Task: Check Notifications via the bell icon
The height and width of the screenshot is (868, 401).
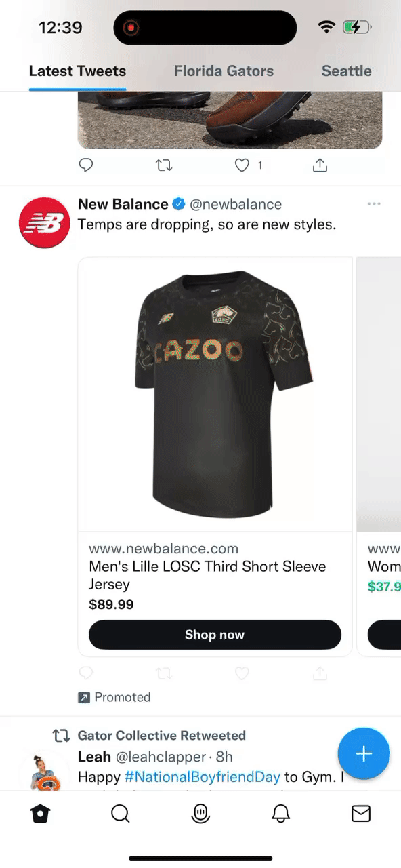Action: (x=280, y=813)
